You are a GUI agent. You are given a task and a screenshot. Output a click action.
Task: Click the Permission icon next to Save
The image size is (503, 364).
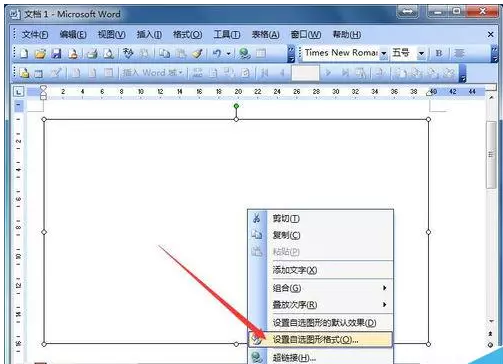pos(73,53)
